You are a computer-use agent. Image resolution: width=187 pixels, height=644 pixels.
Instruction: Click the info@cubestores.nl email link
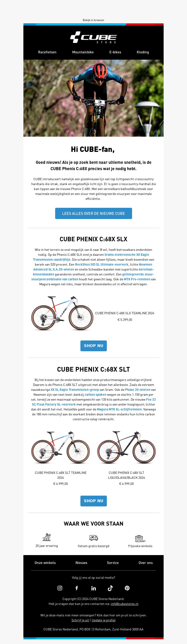tap(124, 604)
